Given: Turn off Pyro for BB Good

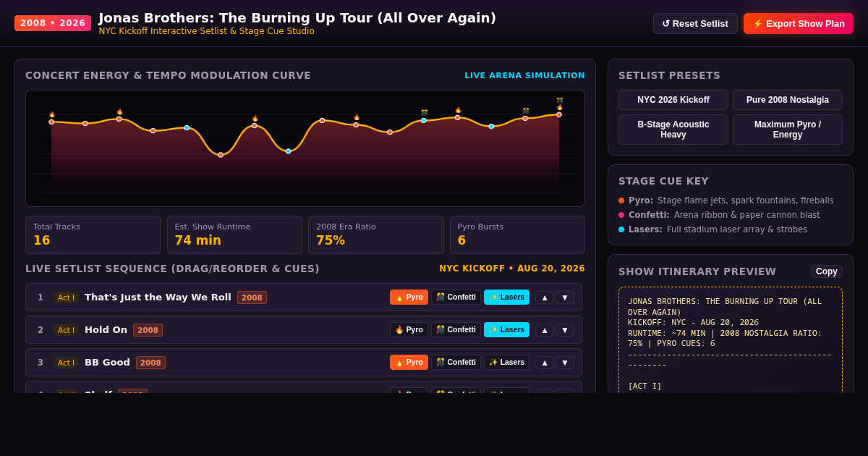Looking at the screenshot, I should point(409,363).
